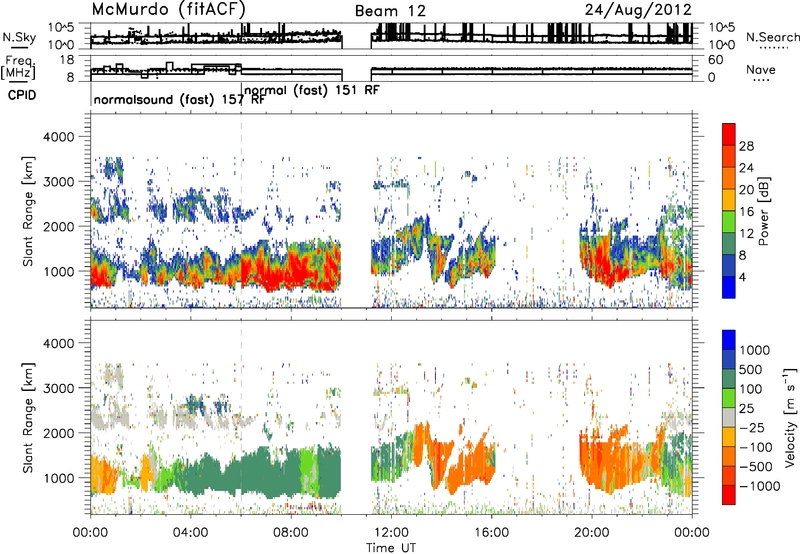Screen dimensions: 800x554
Task: Click the '60' Nave axis tick
Action: tap(716, 60)
